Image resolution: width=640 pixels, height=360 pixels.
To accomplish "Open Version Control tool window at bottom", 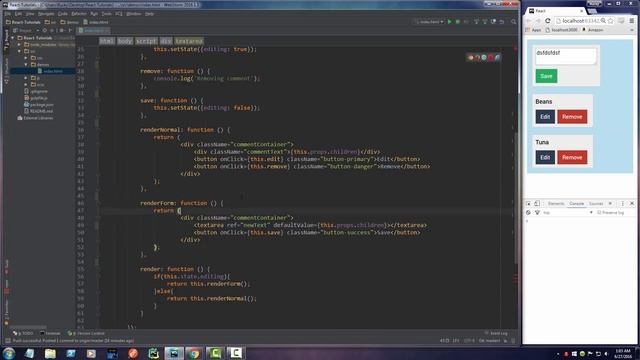I will point(86,333).
